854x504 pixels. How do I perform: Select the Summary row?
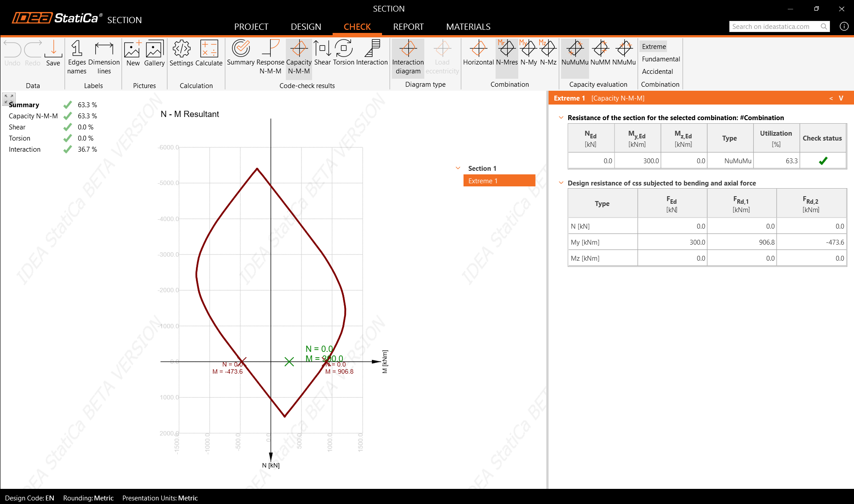tap(53, 105)
